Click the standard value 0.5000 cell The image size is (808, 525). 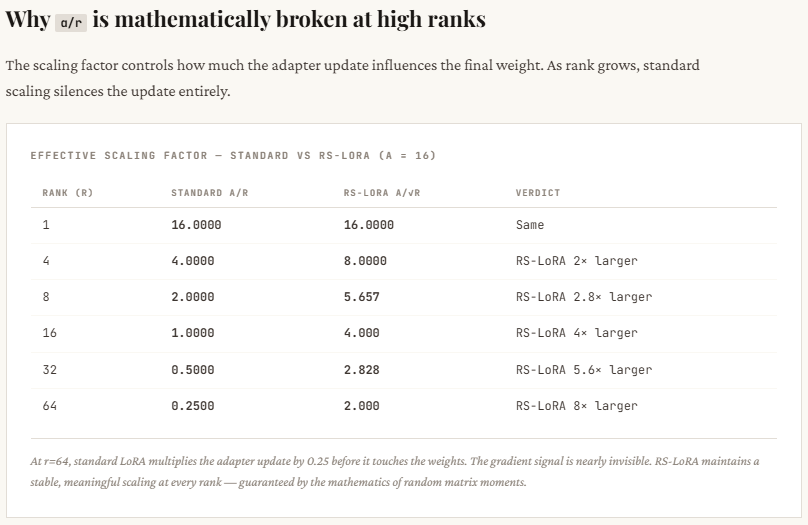coord(193,369)
